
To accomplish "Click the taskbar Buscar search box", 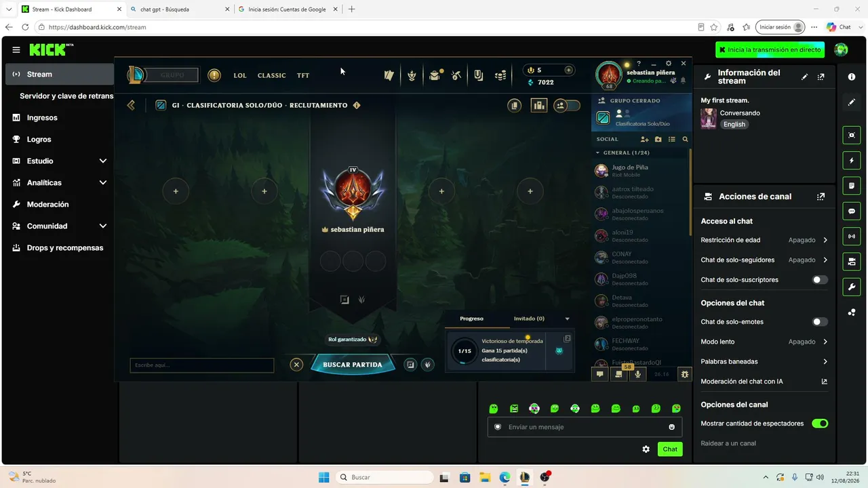I will coord(385,477).
